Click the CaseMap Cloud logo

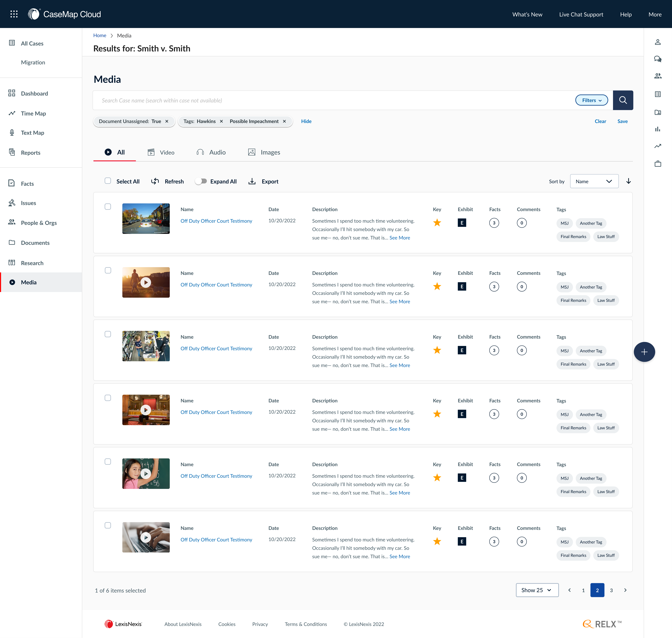click(64, 14)
